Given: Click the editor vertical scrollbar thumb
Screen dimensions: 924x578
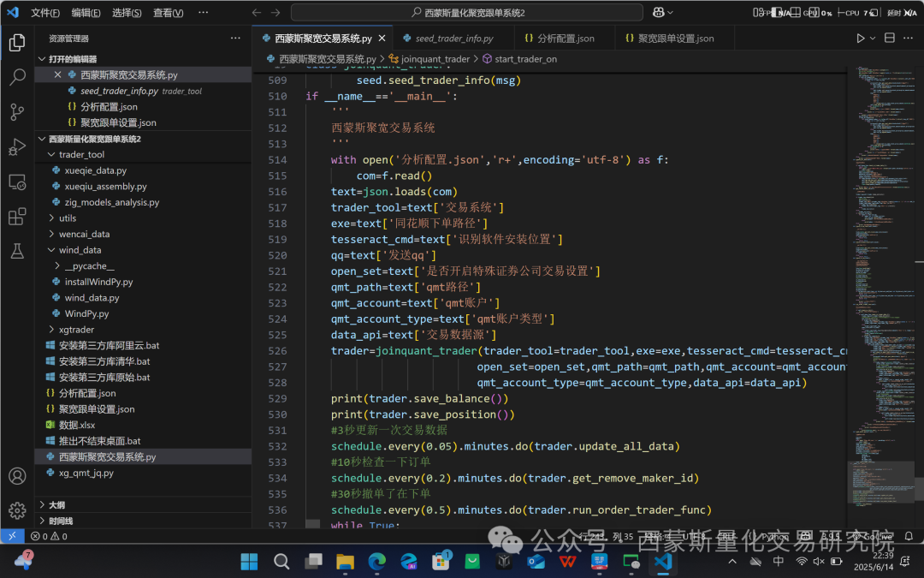Looking at the screenshot, I should tap(919, 487).
